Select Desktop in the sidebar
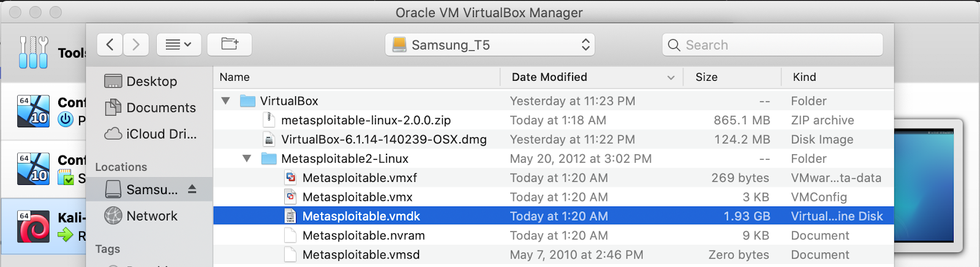The width and height of the screenshot is (980, 267). (x=151, y=81)
